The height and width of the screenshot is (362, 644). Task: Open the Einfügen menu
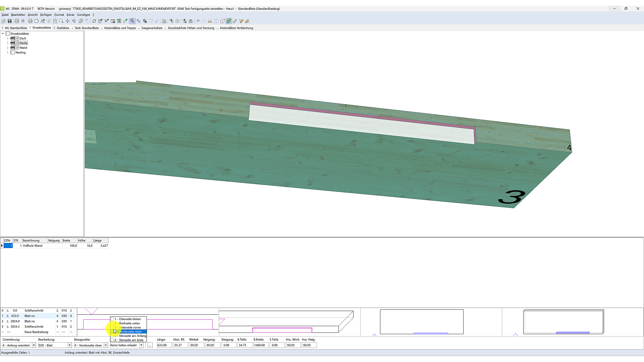46,15
